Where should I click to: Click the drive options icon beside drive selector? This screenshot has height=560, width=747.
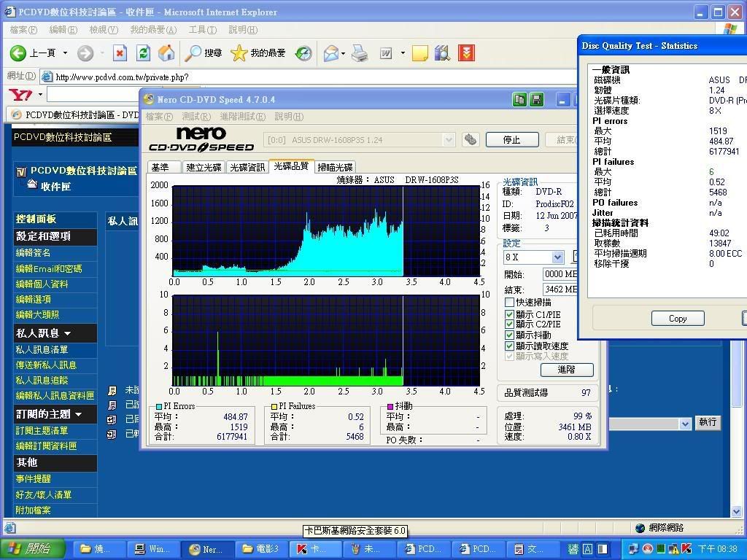point(471,139)
